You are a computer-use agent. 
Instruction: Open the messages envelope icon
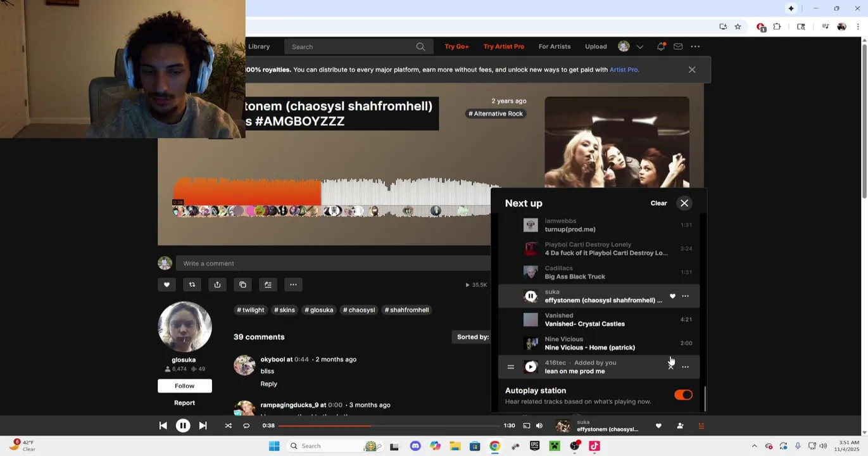point(678,46)
